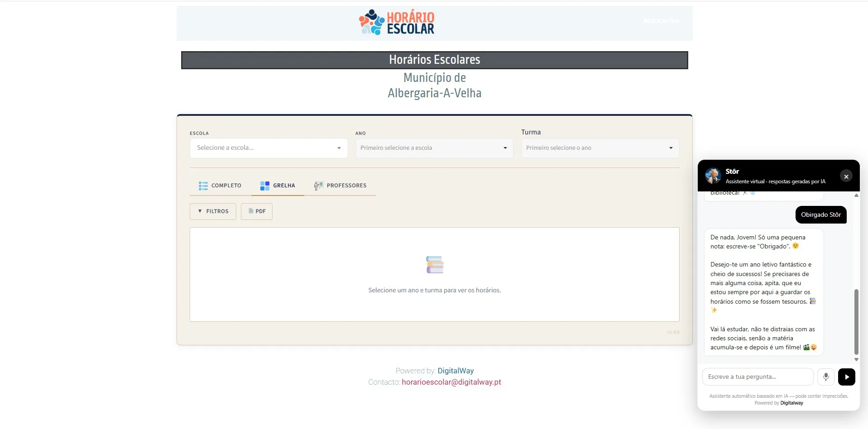
Task: Click the 'Horários Escolares' title banner
Action: [435, 60]
